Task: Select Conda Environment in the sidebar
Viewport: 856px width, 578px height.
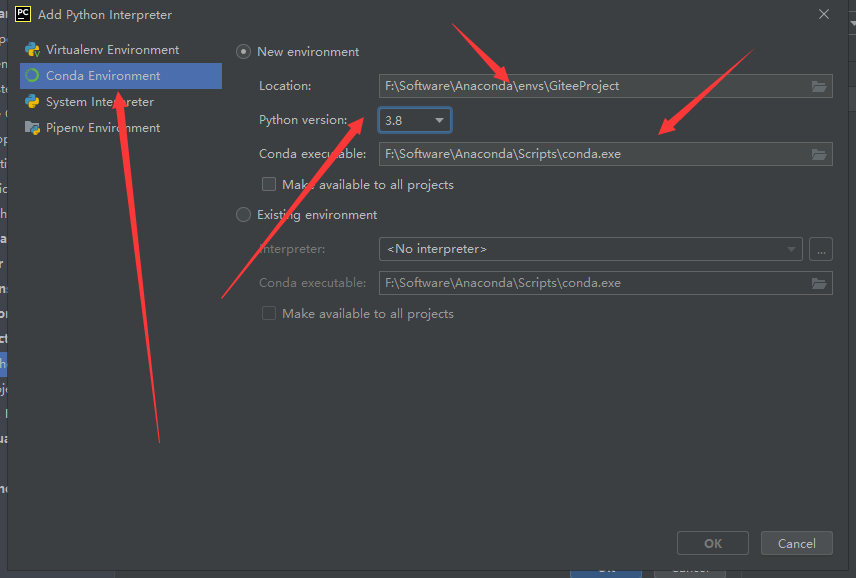Action: (121, 76)
